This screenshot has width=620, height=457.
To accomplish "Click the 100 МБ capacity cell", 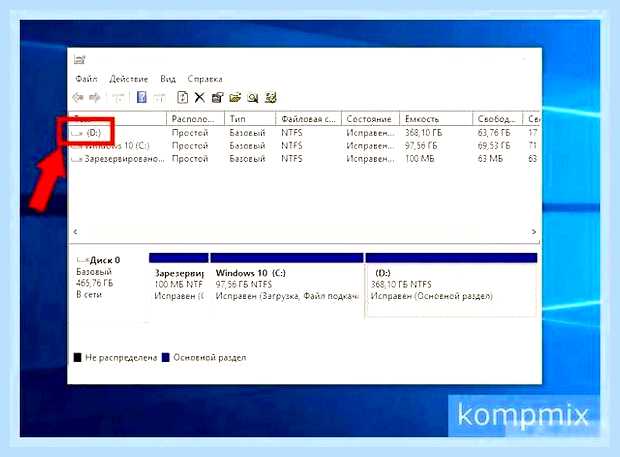I will [x=419, y=159].
